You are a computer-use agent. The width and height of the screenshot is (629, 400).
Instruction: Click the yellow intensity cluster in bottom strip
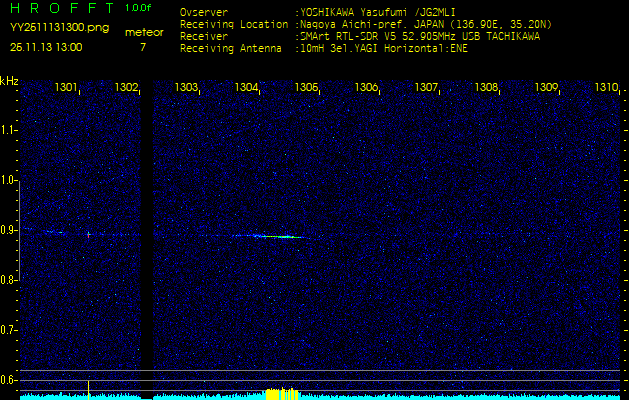(x=281, y=394)
